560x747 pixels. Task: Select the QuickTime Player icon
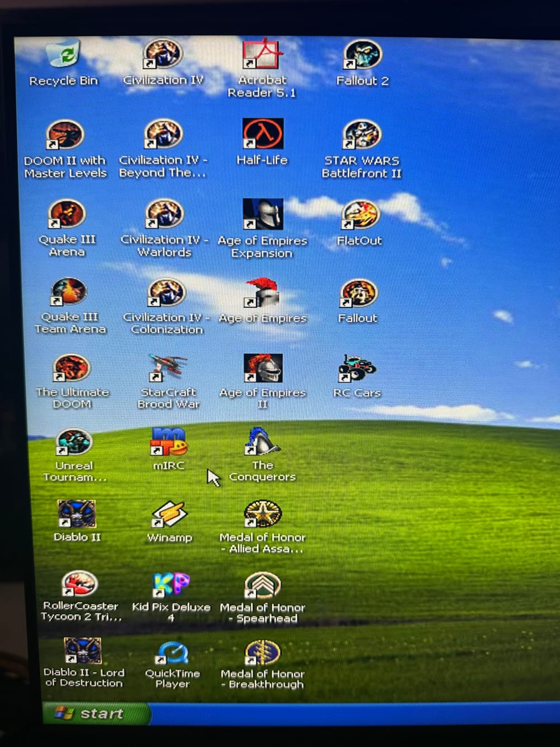click(x=172, y=653)
